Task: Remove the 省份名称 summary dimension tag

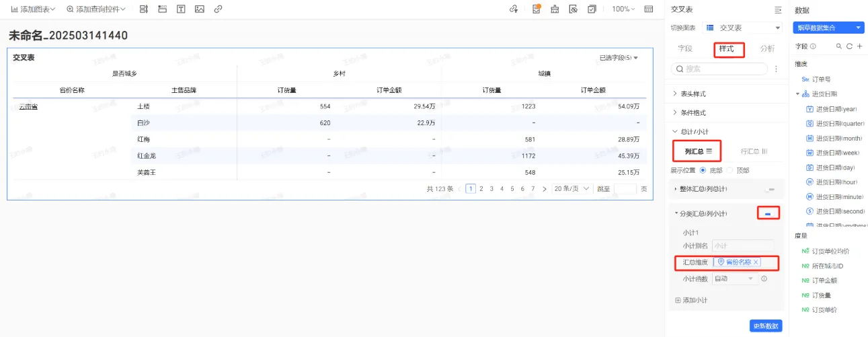Action: pyautogui.click(x=756, y=262)
